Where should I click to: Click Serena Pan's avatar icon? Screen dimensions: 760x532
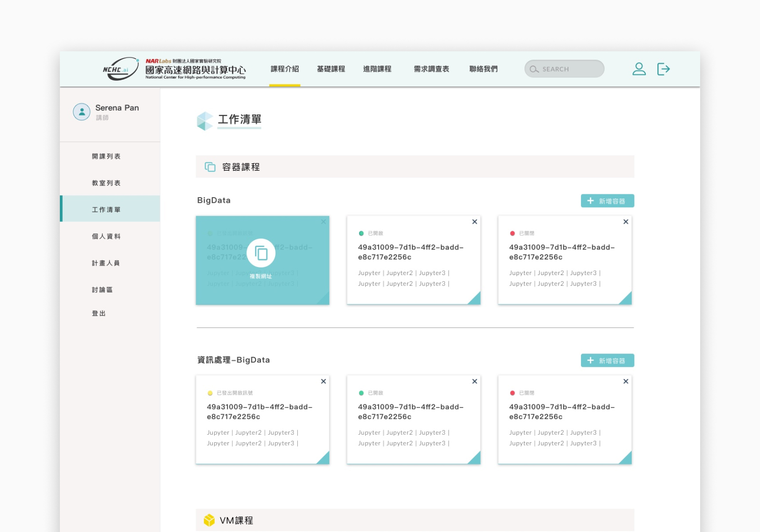[x=82, y=112]
